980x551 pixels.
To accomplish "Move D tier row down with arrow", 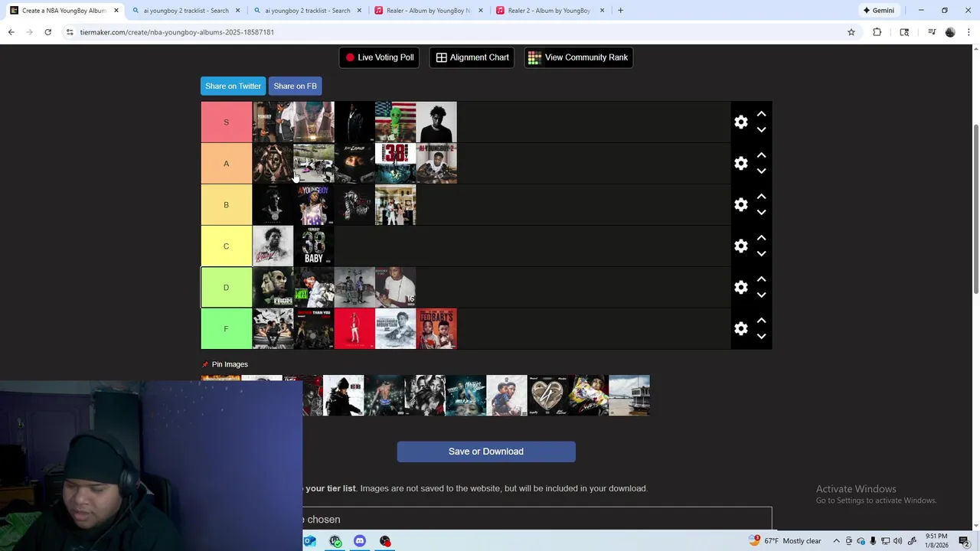I will click(761, 295).
